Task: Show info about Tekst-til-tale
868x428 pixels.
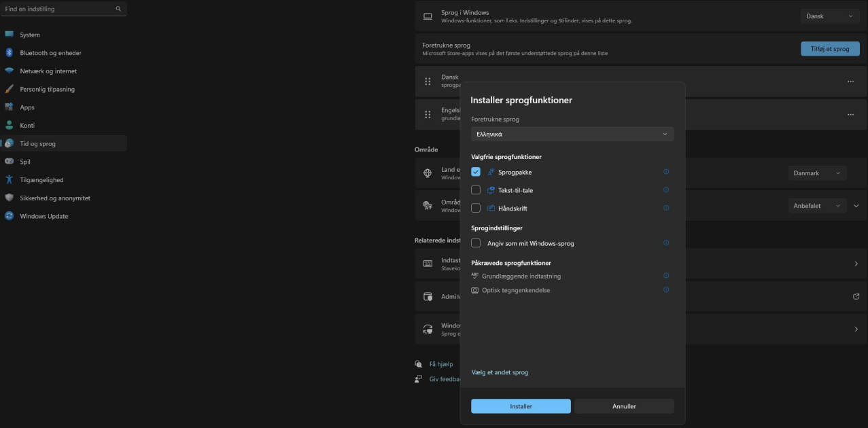Action: point(666,190)
